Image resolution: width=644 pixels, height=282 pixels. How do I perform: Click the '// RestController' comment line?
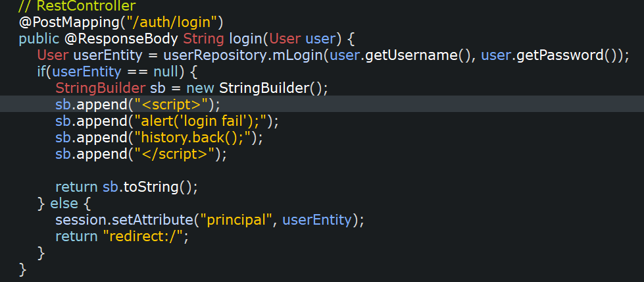tap(77, 6)
